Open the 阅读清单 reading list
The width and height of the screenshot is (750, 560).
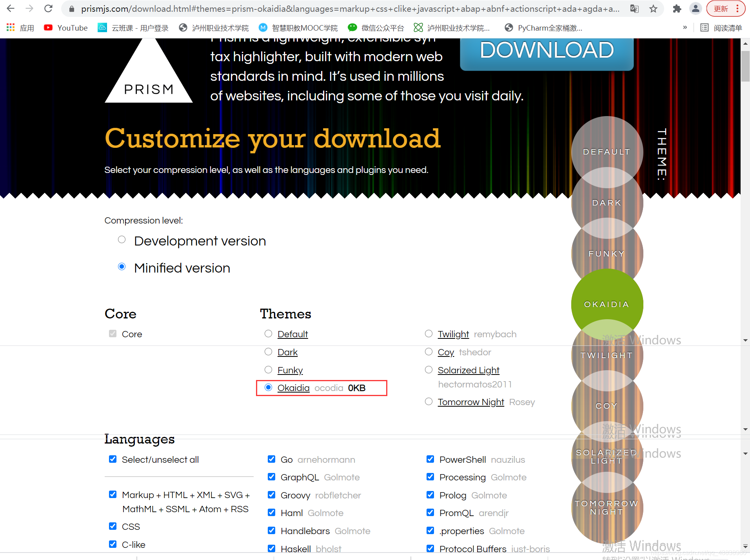(x=721, y=28)
